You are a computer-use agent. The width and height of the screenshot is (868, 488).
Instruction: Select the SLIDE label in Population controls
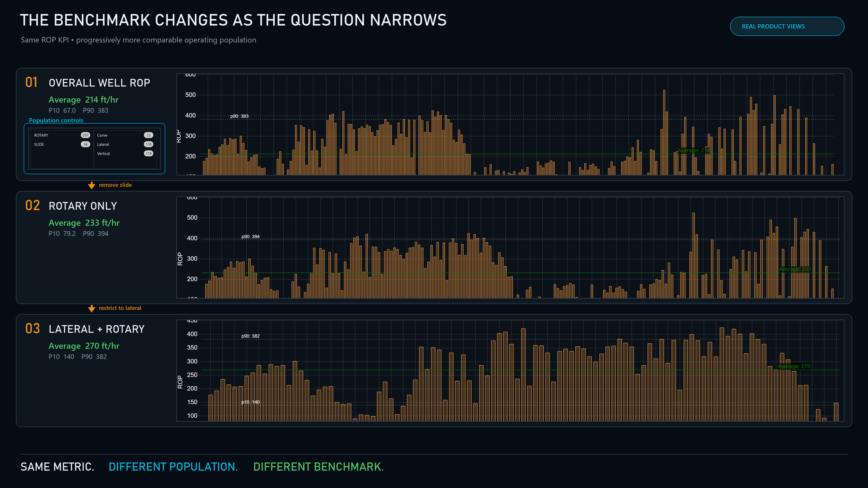click(x=39, y=145)
